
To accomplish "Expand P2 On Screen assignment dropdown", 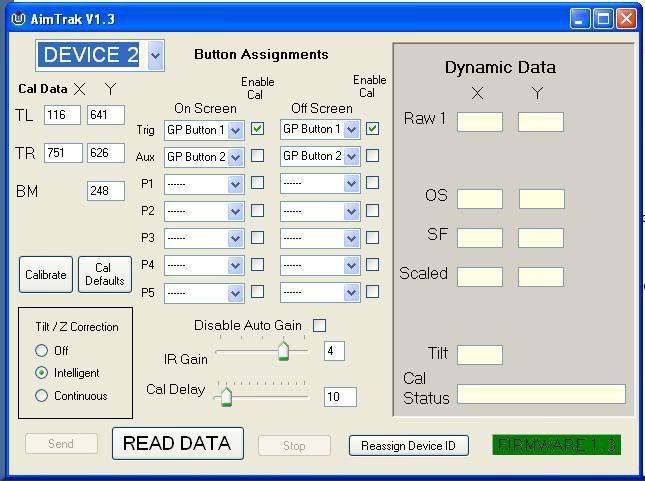I will 235,211.
